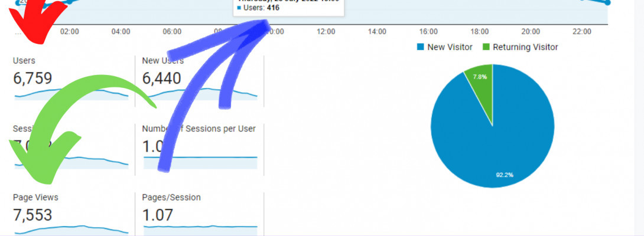Click the 7.8% green pie chart slice
Screen dimensions: 644x236
click(480, 83)
